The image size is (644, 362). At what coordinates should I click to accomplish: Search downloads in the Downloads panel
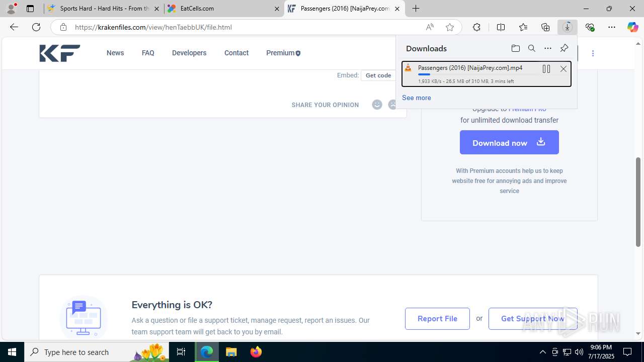[531, 48]
